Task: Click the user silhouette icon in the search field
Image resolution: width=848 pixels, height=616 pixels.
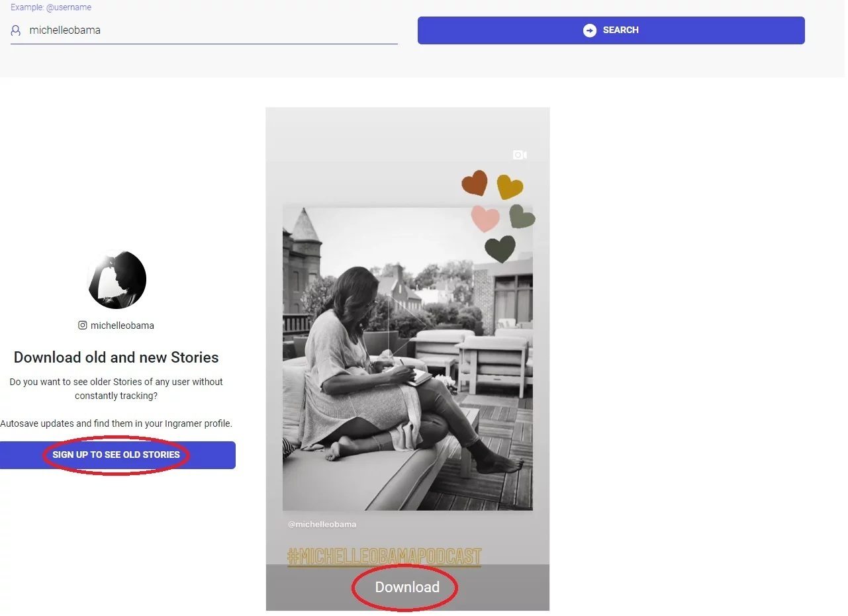Action: pos(15,30)
